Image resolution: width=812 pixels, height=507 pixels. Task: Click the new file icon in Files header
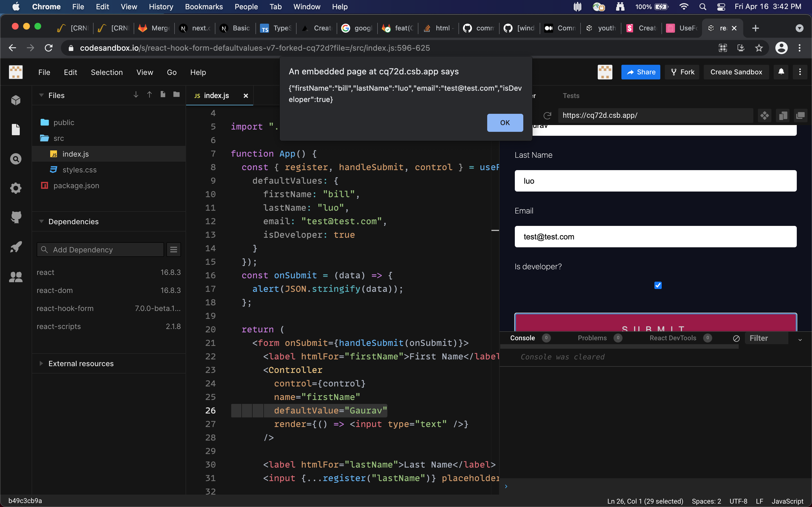tap(163, 95)
